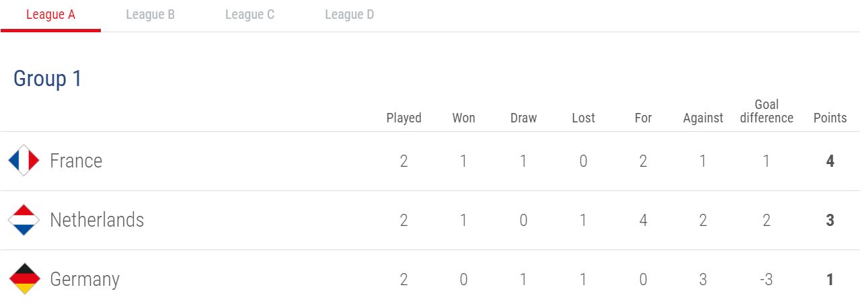Select the League C tab
The height and width of the screenshot is (304, 868).
tap(249, 14)
